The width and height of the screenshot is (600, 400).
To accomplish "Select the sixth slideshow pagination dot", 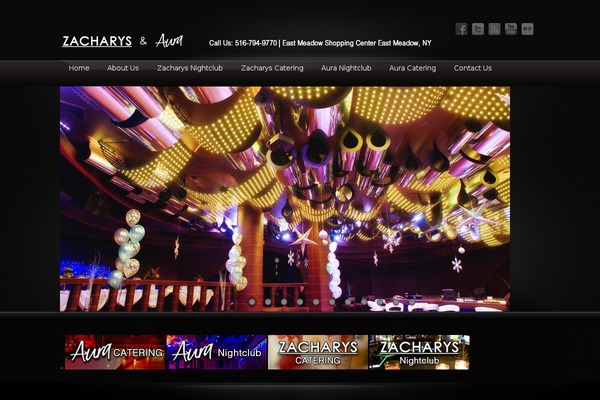I will 332,302.
